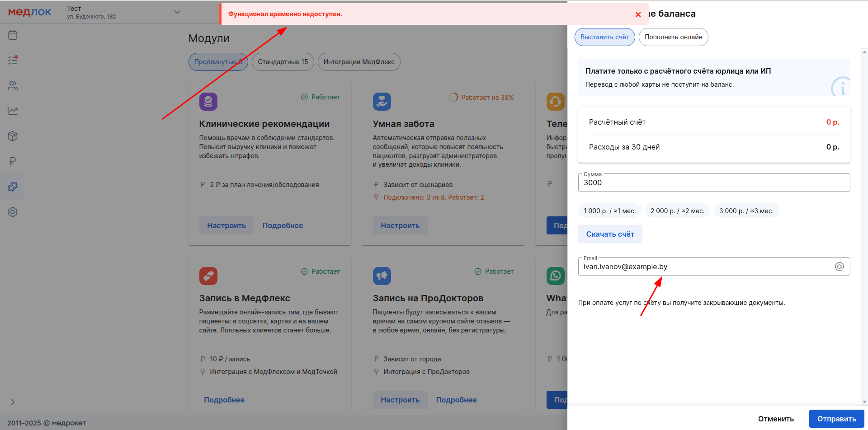Screen dimensions: 868x430
Task: Click Настроить for Клинические рекомендации
Action: coord(226,225)
